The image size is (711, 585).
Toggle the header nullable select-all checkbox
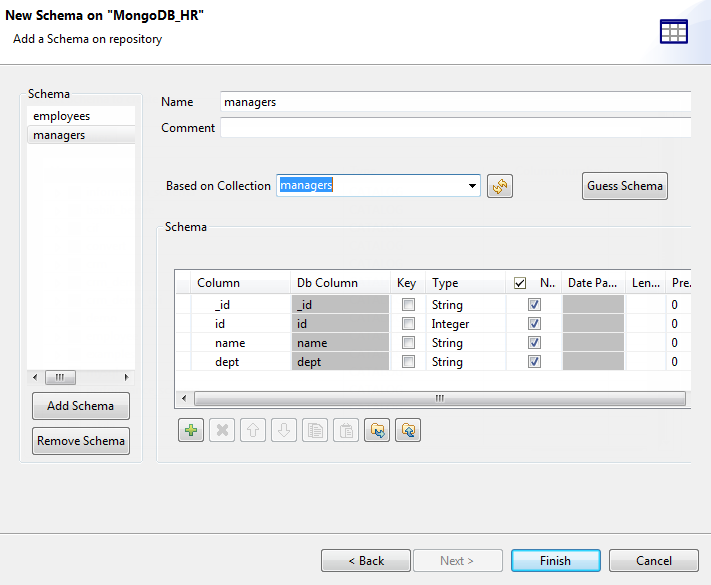coord(520,283)
